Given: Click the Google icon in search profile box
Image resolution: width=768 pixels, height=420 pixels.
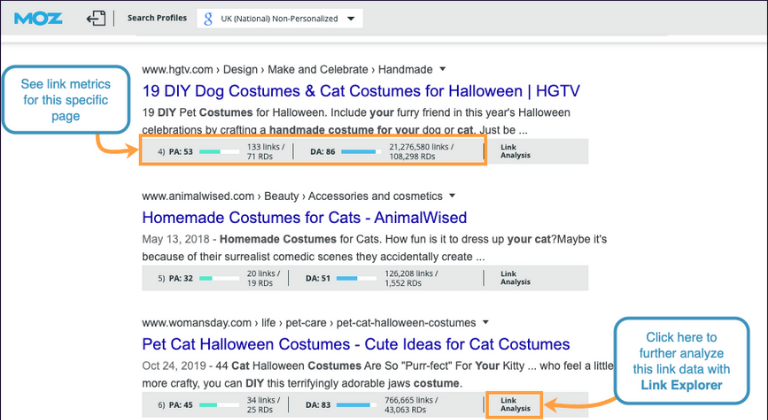Looking at the screenshot, I should (x=208, y=19).
